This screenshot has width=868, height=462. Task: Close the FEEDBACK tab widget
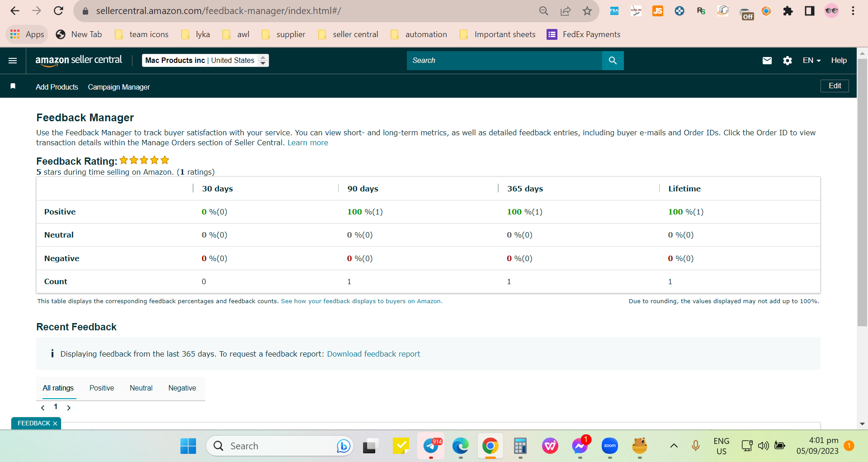(55, 424)
